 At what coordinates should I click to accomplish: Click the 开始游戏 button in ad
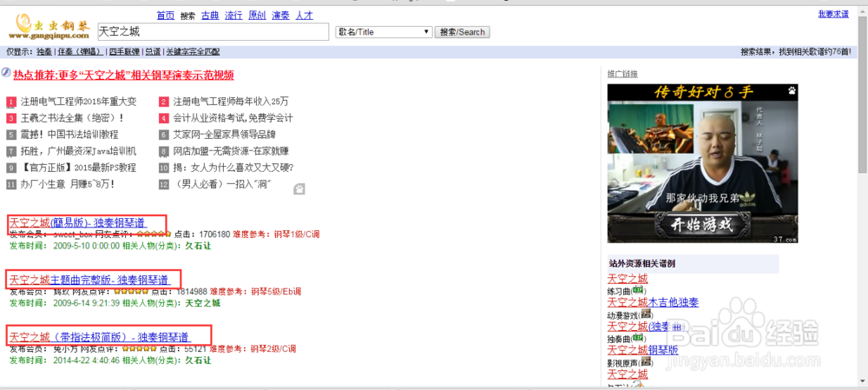tap(702, 225)
